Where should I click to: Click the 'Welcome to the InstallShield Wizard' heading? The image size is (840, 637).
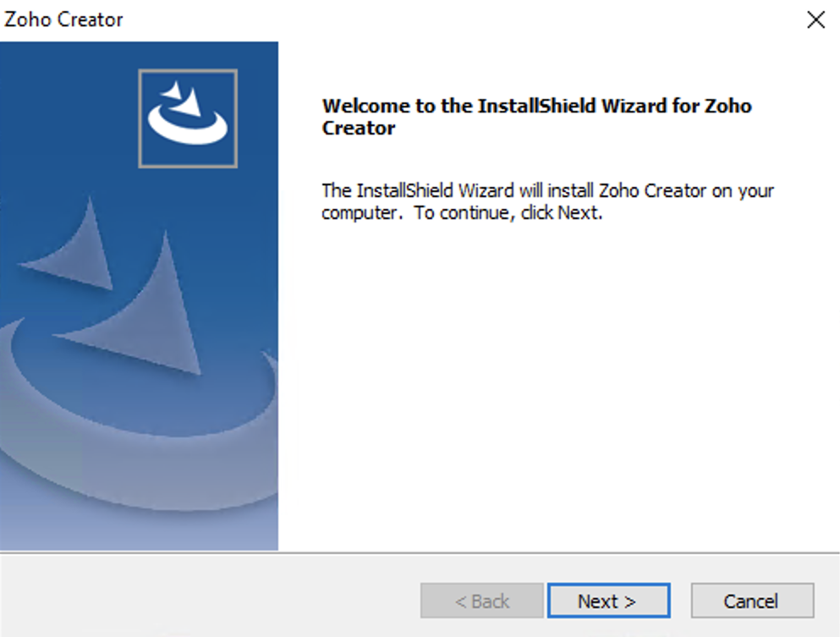click(536, 116)
